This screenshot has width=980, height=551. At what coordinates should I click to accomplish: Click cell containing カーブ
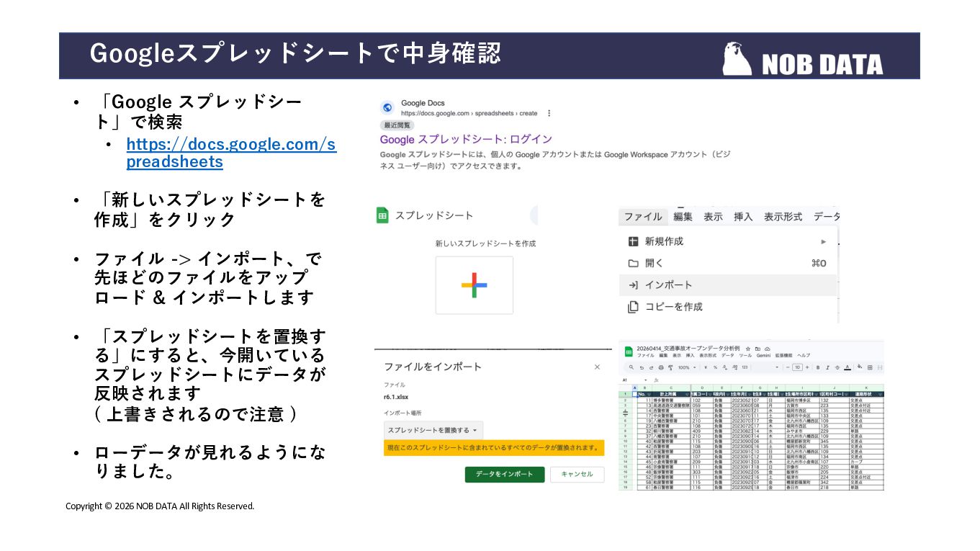point(866,462)
